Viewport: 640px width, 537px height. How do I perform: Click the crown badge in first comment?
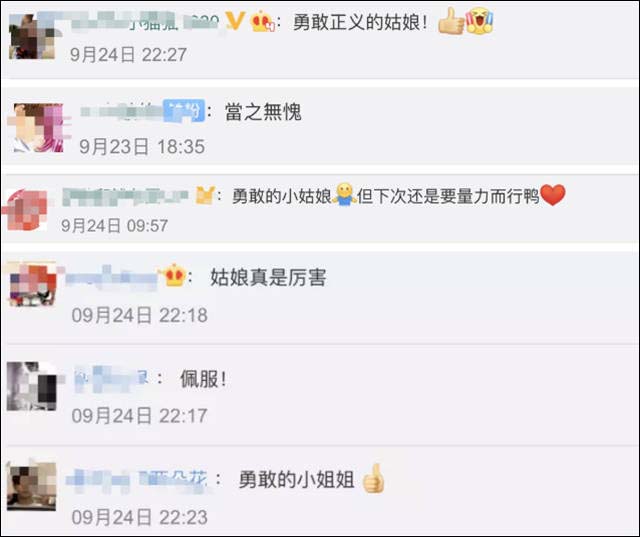[263, 21]
